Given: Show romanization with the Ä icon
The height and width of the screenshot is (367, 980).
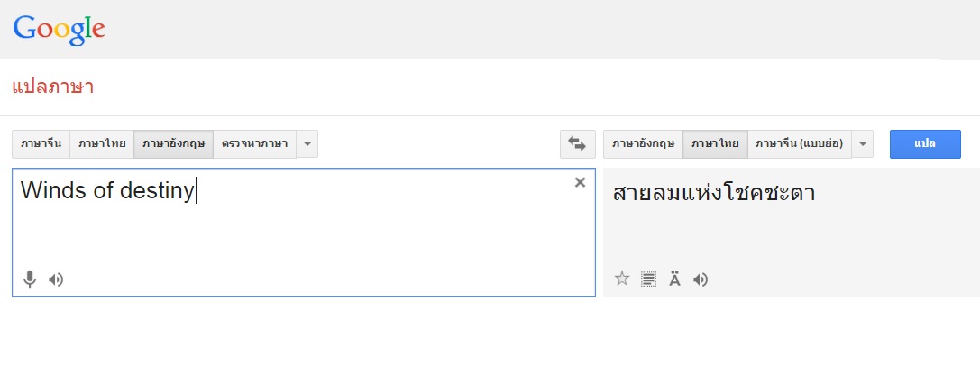Looking at the screenshot, I should [x=674, y=280].
